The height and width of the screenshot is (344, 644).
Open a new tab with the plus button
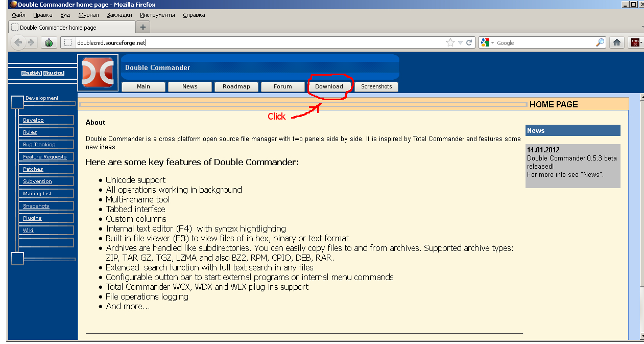point(142,27)
